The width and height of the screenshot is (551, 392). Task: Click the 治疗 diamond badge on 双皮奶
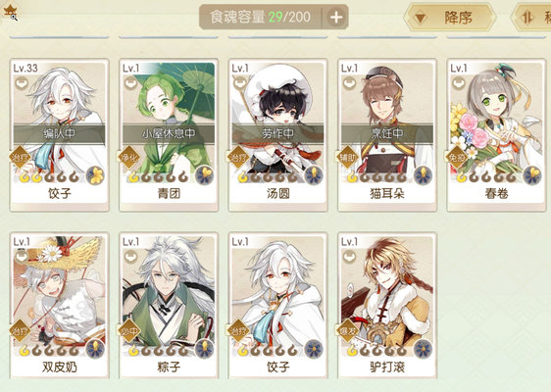[20, 331]
